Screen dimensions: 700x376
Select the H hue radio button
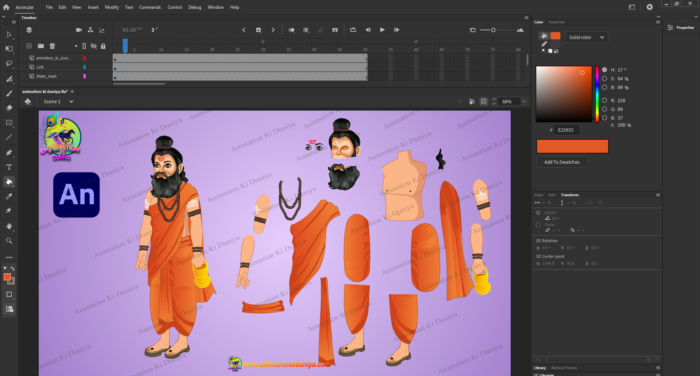[604, 70]
